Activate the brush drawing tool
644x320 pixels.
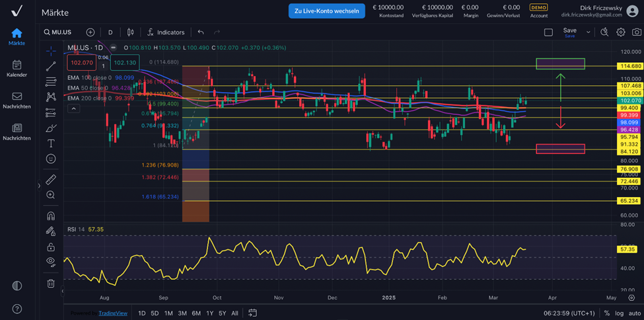[51, 128]
